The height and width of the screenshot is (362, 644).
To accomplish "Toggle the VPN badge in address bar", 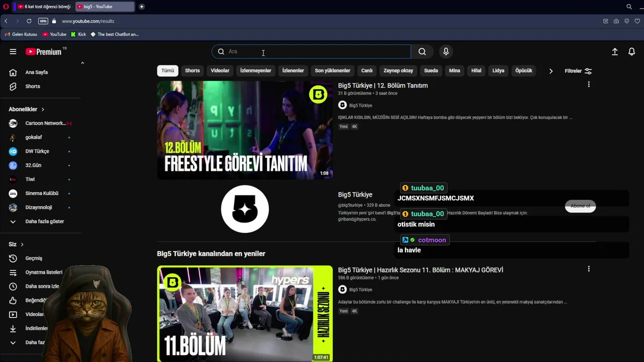I will 43,21.
